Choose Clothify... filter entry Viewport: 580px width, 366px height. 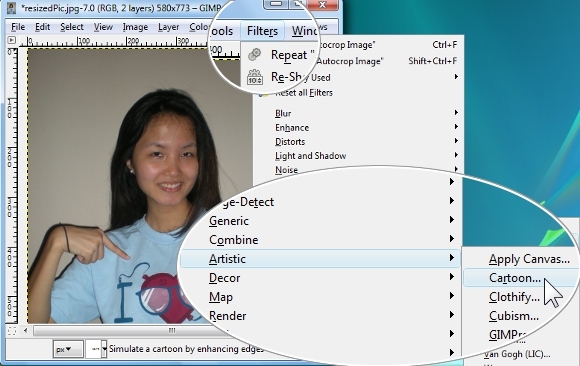click(x=514, y=297)
